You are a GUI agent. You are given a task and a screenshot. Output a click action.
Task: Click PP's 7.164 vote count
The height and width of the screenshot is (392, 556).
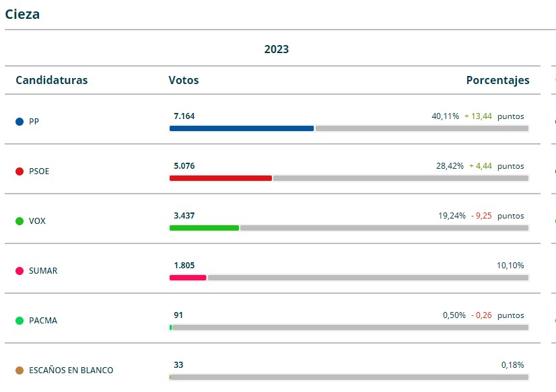click(x=184, y=116)
